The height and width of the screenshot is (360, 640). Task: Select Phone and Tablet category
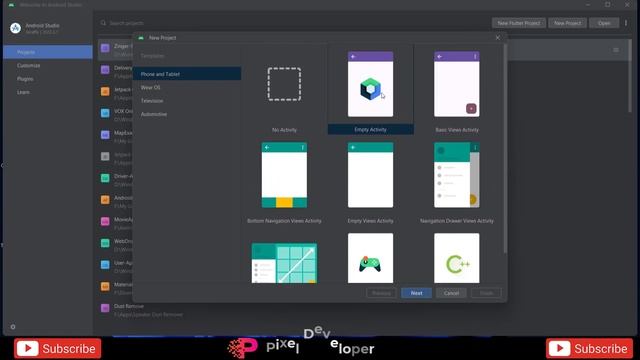[x=187, y=74]
